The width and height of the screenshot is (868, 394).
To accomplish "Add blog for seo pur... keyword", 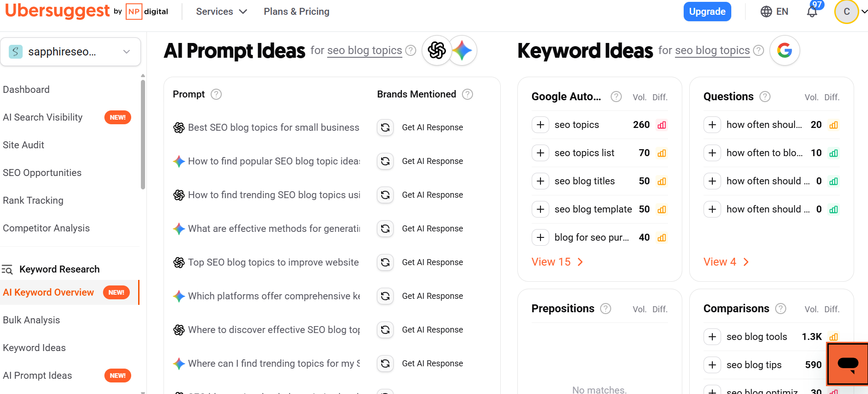I will click(540, 237).
